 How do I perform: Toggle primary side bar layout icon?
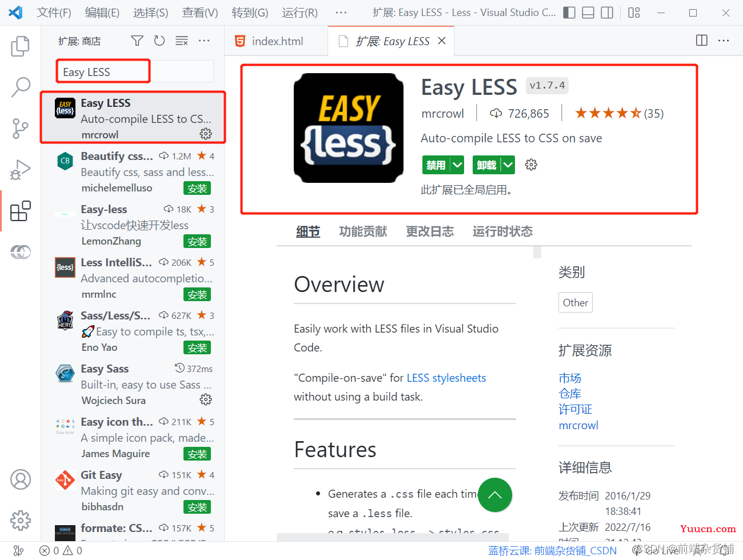[x=569, y=13]
